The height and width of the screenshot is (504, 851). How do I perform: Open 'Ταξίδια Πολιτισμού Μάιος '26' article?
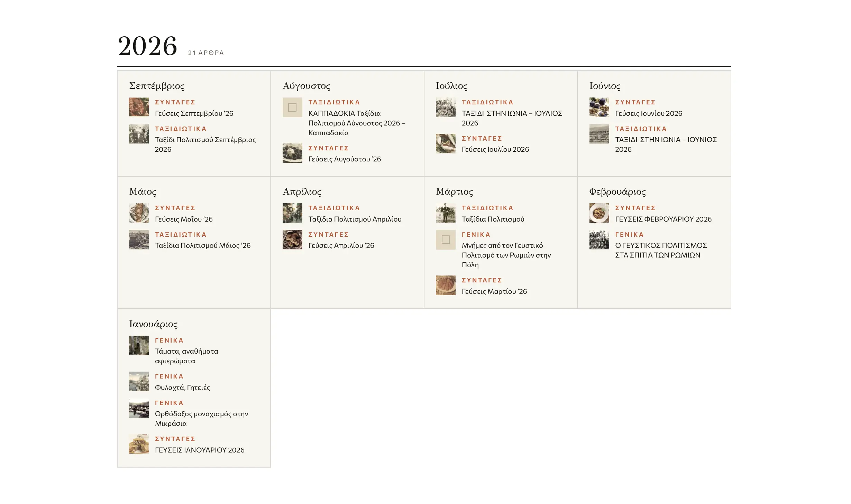pyautogui.click(x=202, y=245)
